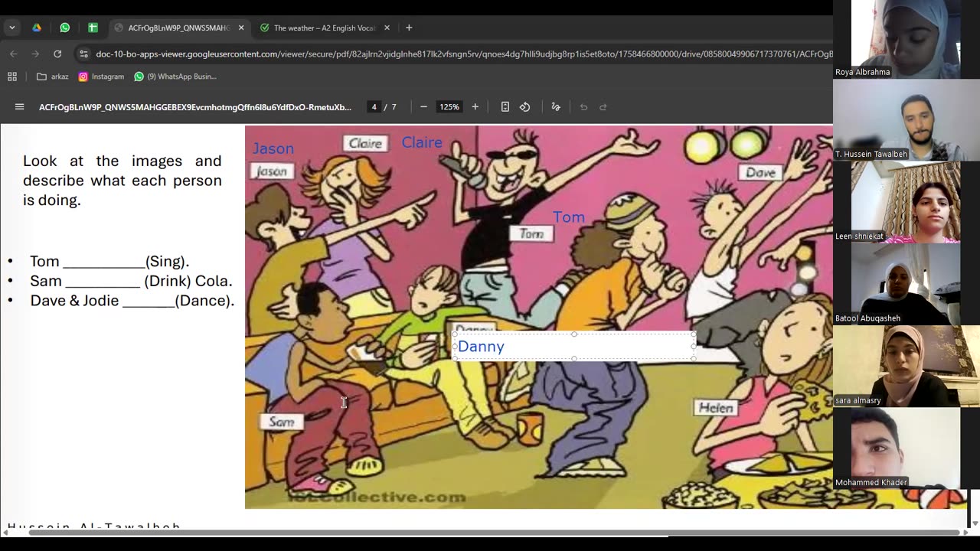Go forward to next page
The height and width of the screenshot is (551, 980).
35,54
